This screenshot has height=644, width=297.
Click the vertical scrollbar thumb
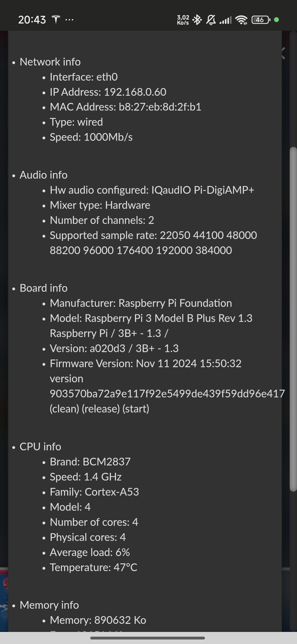[x=293, y=318]
